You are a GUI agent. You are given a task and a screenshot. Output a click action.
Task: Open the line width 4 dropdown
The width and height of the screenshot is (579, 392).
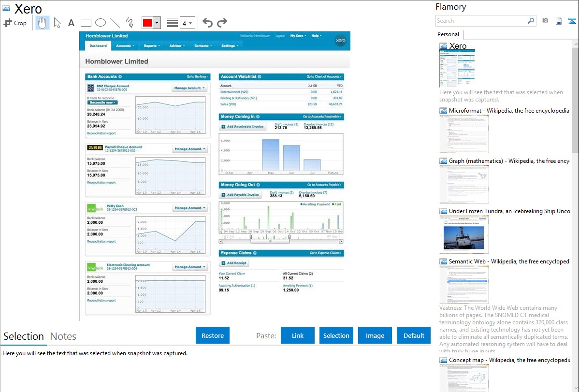click(x=188, y=23)
